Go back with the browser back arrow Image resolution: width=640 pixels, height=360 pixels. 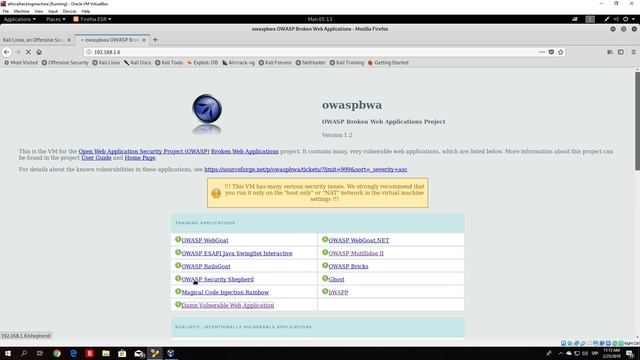[x=7, y=52]
